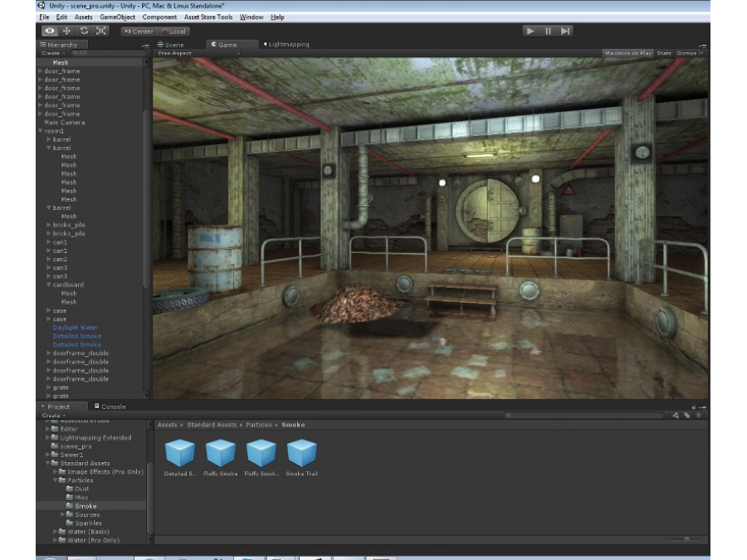Screen dimensions: 747x560
Task: Collapse the cardboard hierarchy node
Action: [49, 285]
